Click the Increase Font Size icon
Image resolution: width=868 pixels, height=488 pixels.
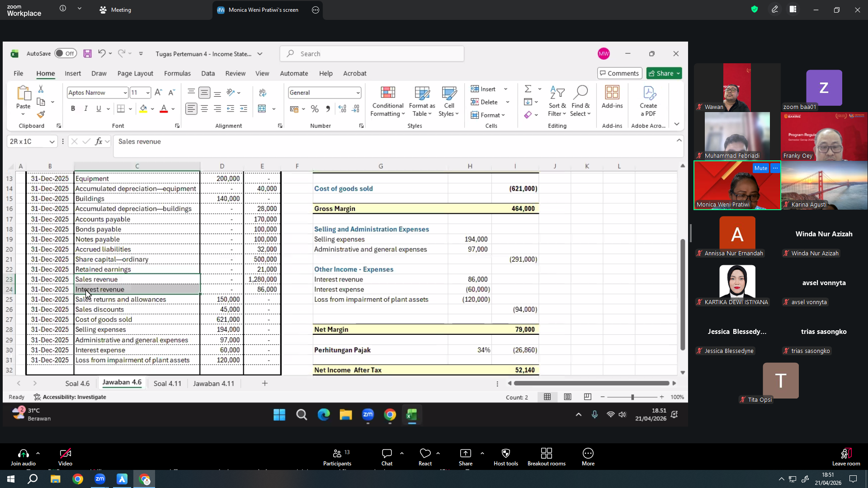click(x=158, y=92)
